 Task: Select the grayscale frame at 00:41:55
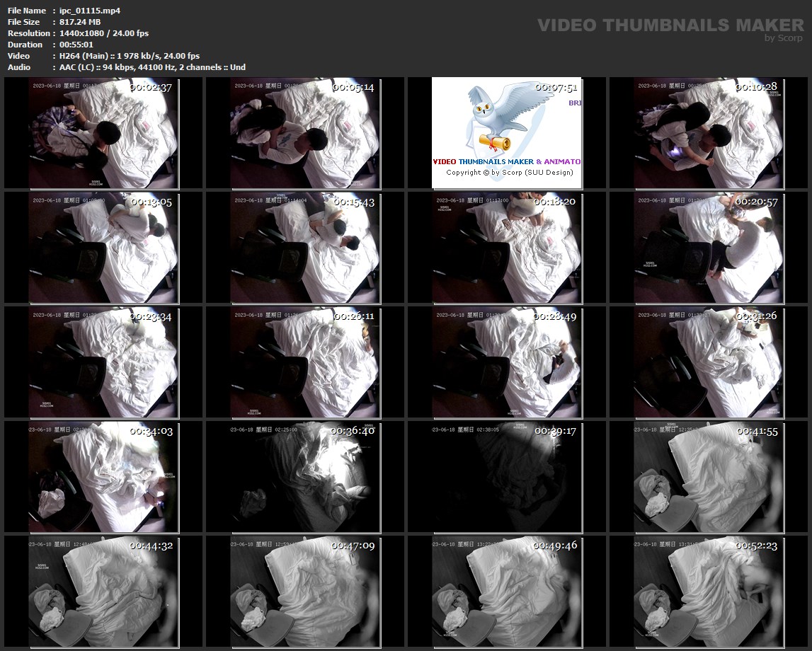coord(709,477)
